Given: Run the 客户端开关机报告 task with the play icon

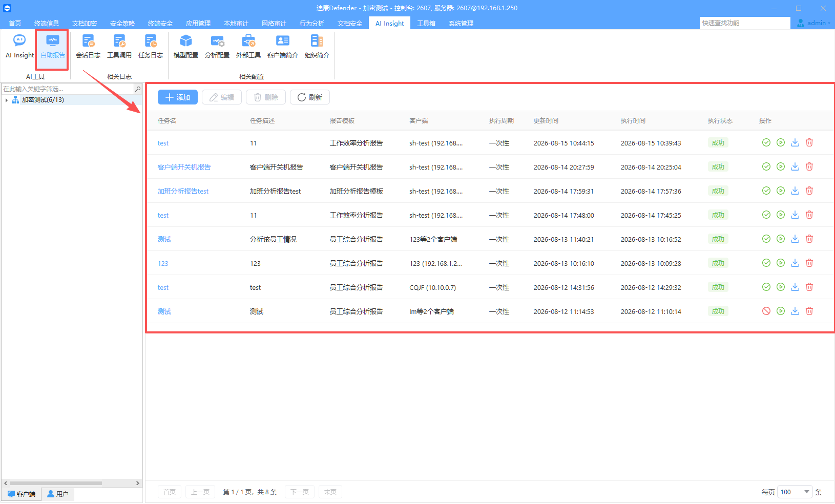Looking at the screenshot, I should pos(781,166).
